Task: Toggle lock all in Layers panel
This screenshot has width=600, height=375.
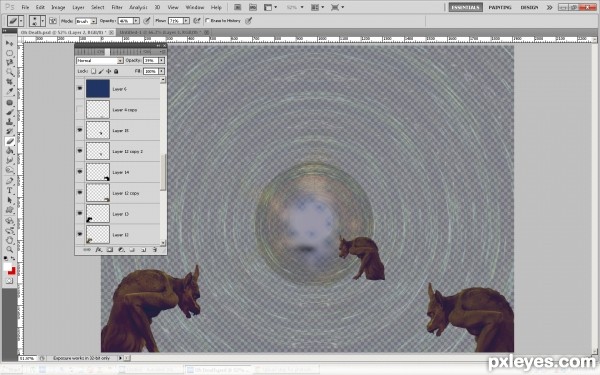Action: [x=116, y=71]
